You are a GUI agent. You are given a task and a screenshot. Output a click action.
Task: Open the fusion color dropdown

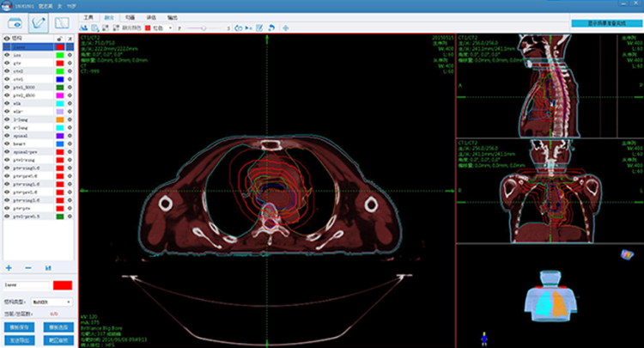click(158, 27)
